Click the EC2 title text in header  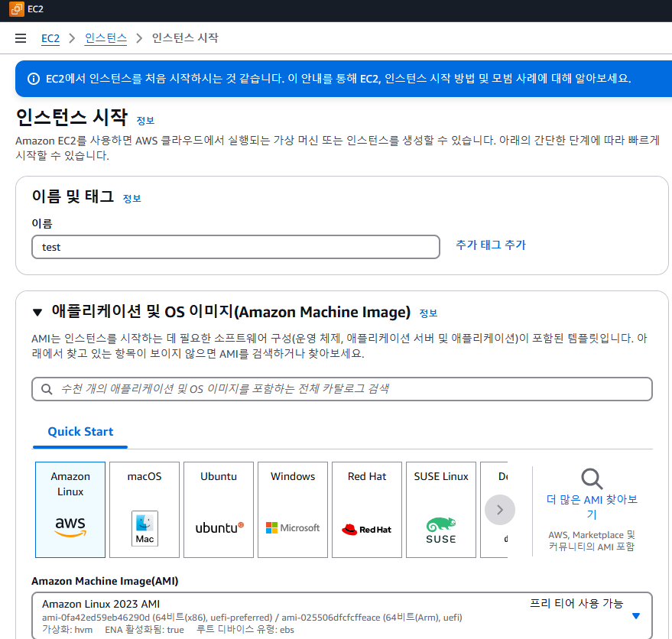click(x=36, y=9)
